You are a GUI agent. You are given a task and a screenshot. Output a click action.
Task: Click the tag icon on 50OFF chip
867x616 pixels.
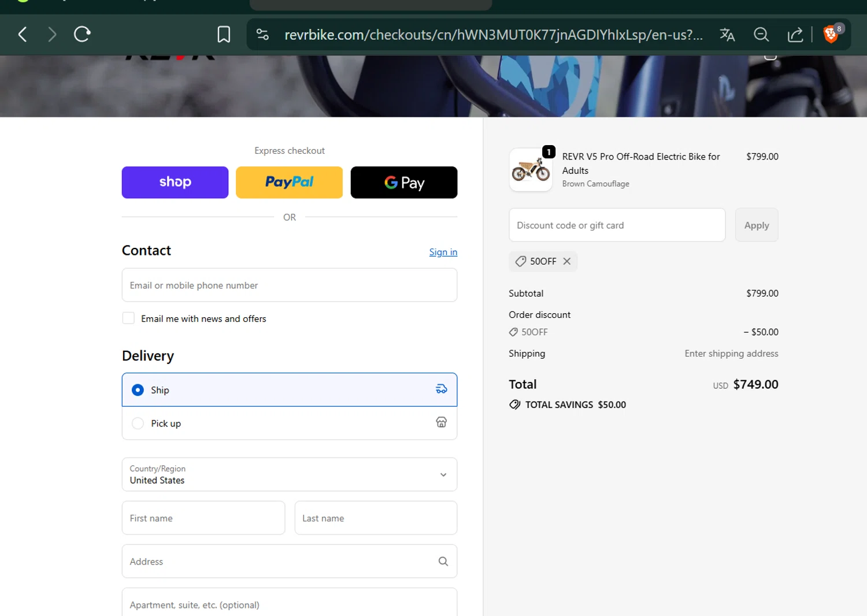coord(521,261)
